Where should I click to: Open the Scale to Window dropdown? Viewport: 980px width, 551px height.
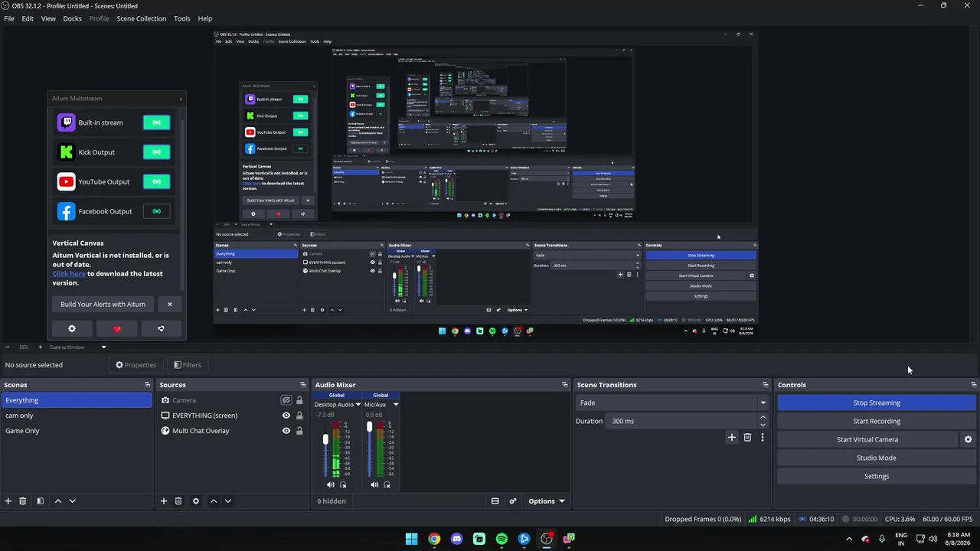click(77, 347)
